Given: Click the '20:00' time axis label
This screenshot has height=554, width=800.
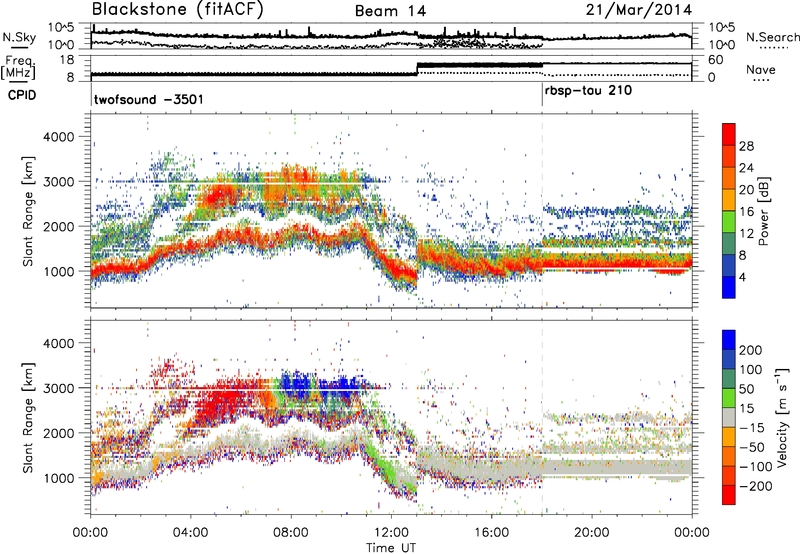Looking at the screenshot, I should click(x=591, y=533).
